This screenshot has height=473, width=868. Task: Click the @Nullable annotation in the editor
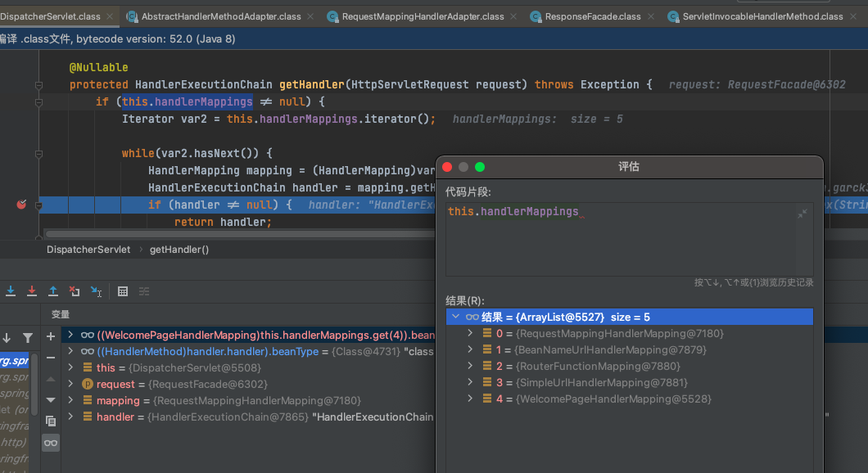(x=98, y=67)
